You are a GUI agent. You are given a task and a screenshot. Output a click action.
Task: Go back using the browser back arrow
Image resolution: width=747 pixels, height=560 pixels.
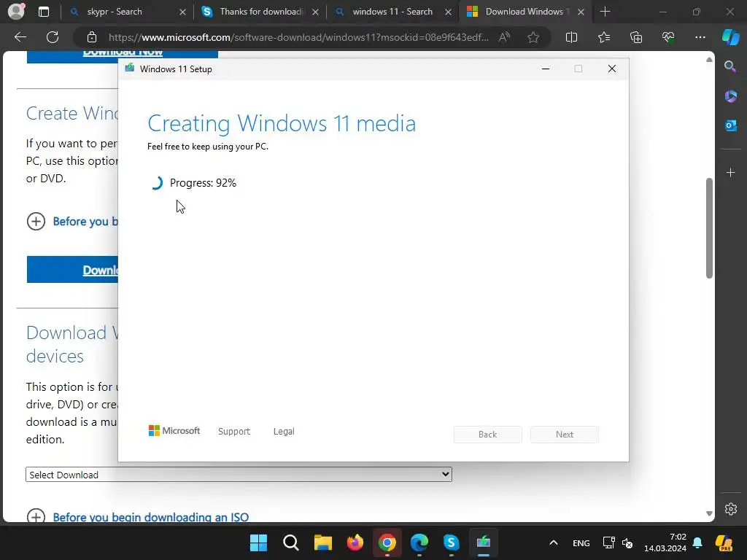coord(20,37)
